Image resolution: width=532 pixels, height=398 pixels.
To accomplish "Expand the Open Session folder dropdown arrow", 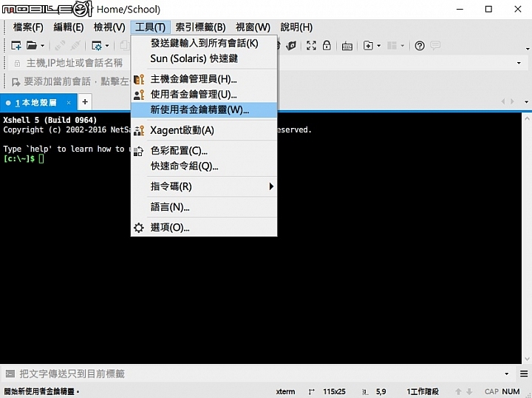I will click(42, 46).
